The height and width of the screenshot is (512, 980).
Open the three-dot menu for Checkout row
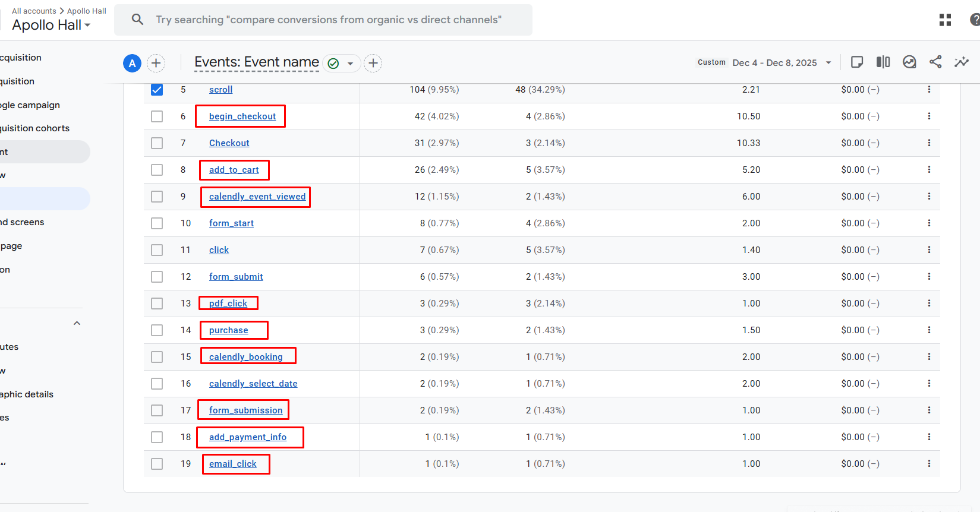[929, 143]
